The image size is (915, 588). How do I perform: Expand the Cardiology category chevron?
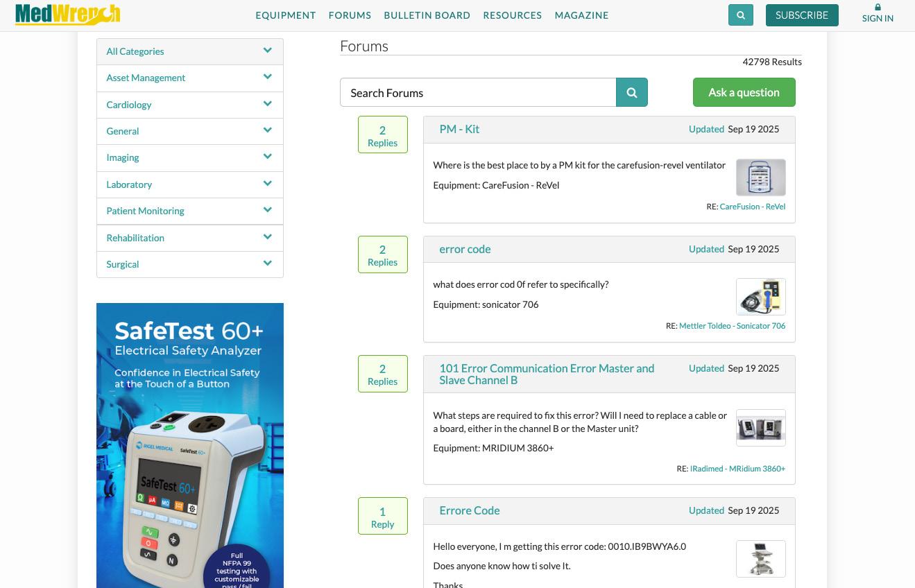(x=267, y=104)
